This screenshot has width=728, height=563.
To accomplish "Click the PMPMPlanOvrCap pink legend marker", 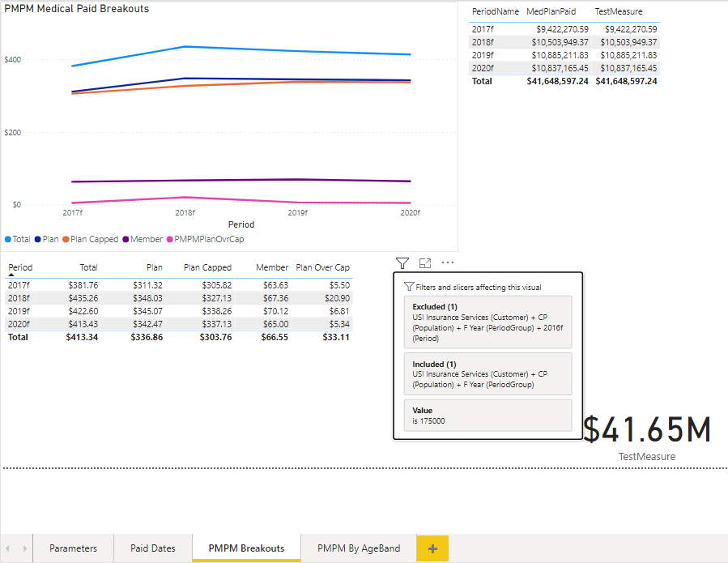I will [170, 239].
